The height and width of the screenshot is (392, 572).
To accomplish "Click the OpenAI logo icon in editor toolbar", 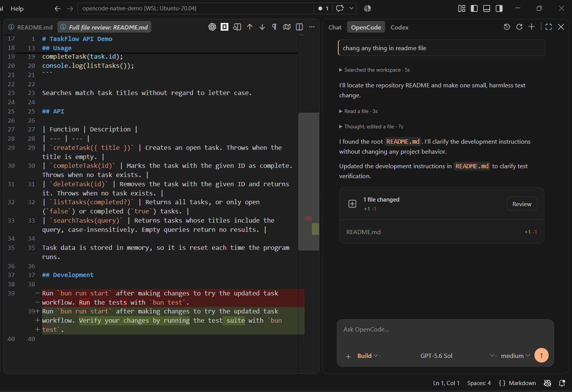I will [212, 27].
